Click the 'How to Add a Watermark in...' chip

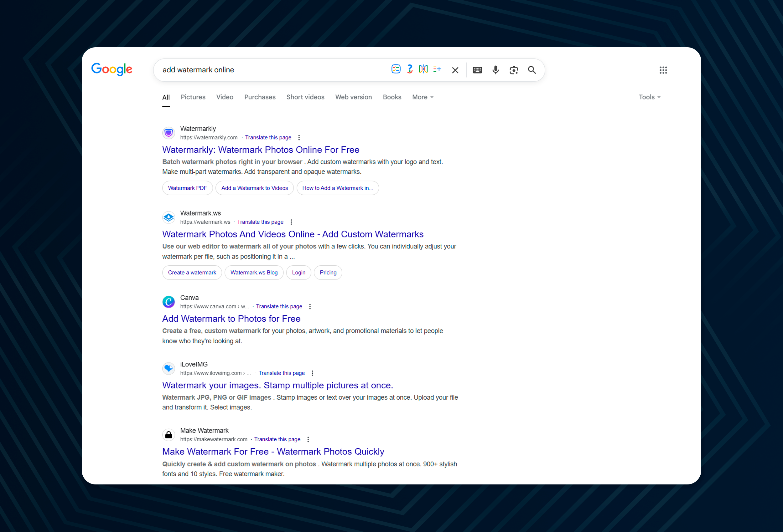pyautogui.click(x=338, y=188)
